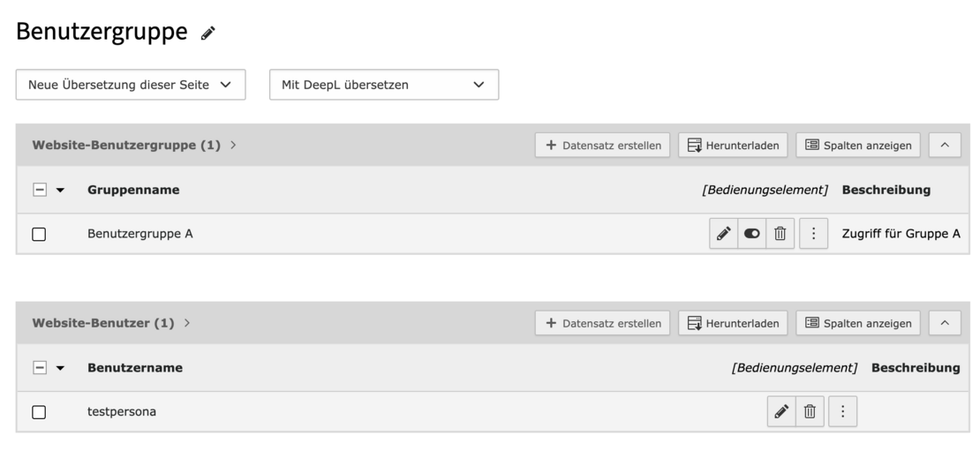Open 'Neue Übersetzung dieser Seite' dropdown
The width and height of the screenshot is (980, 458).
coord(131,85)
